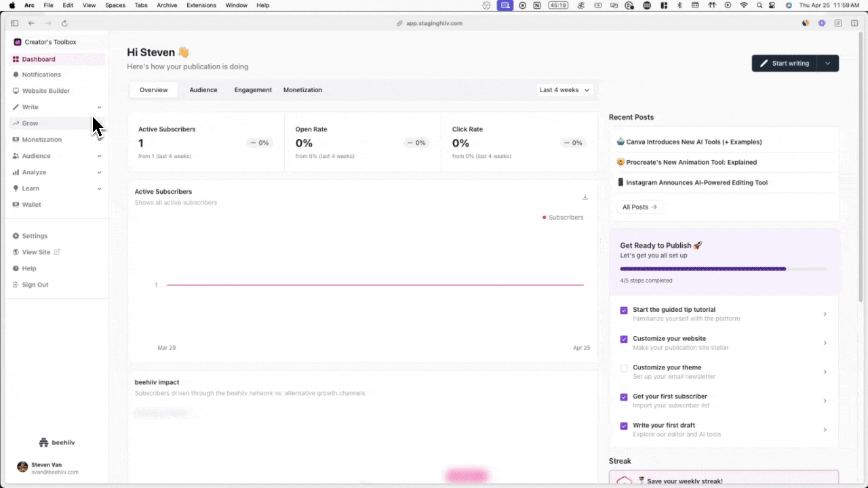Click the beehiiv logo at sidebar bottom
This screenshot has width=868, height=488.
coord(57,443)
